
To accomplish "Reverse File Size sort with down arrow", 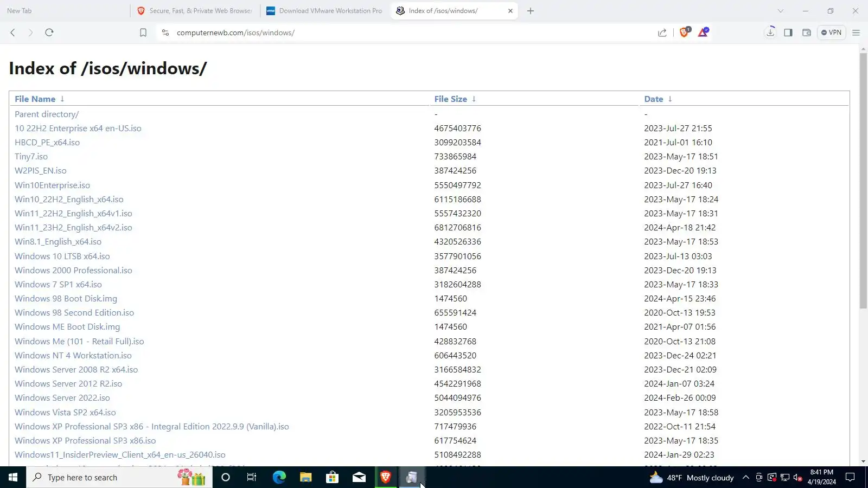I will coord(474,99).
